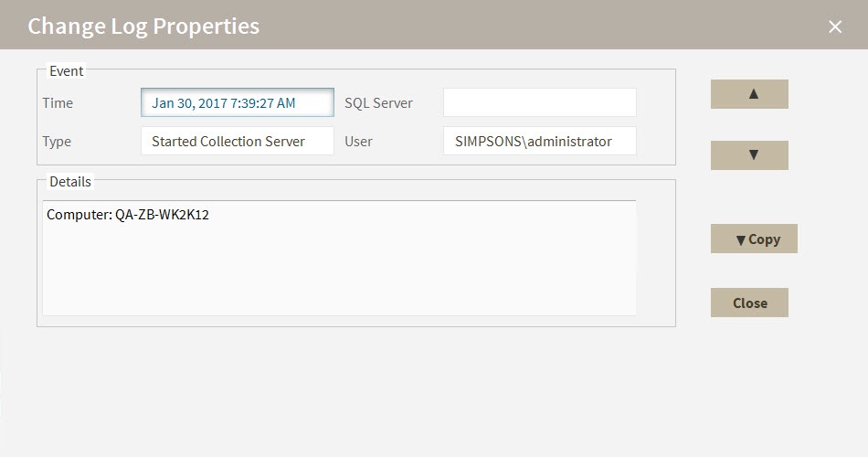This screenshot has width=868, height=457.
Task: Focus the empty SQL Server field
Action: point(539,103)
